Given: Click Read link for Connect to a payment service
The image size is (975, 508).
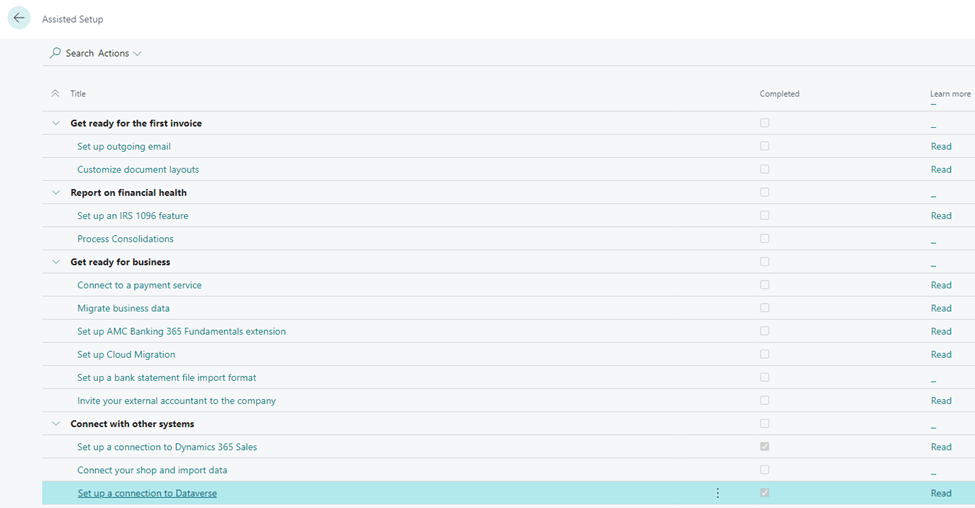Looking at the screenshot, I should [940, 285].
